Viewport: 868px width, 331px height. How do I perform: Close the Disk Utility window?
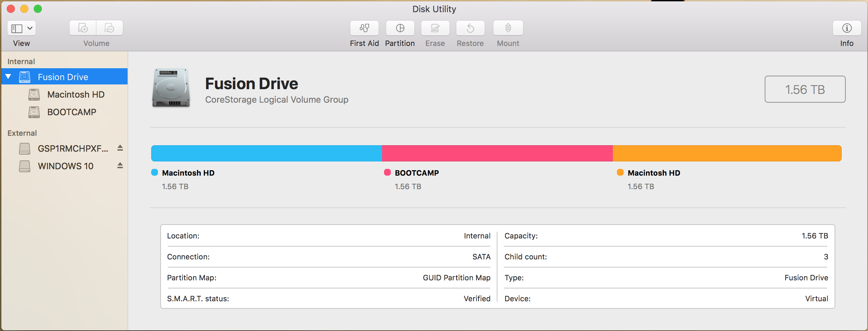pos(11,9)
